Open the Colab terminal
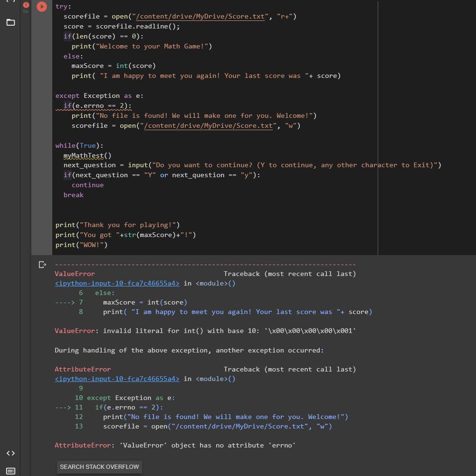476x476 pixels. tap(10, 470)
